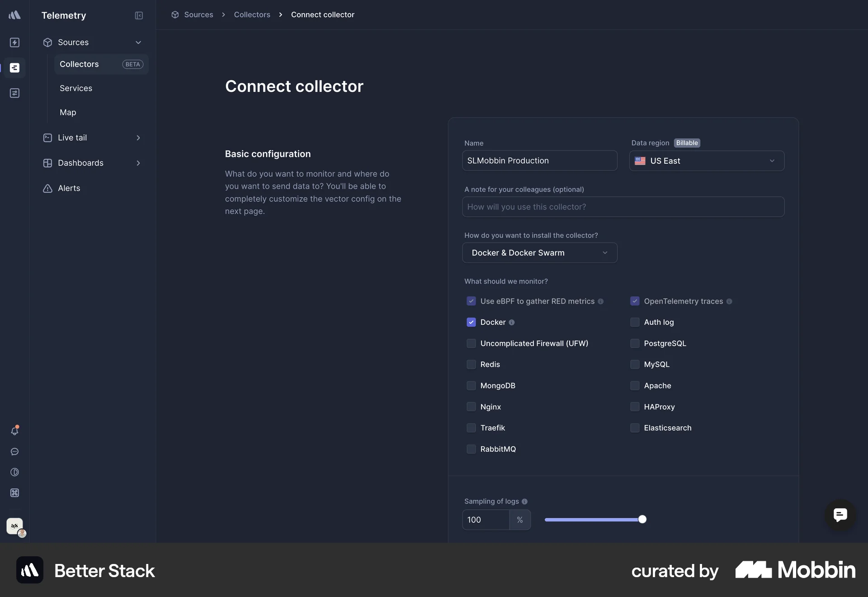Image resolution: width=868 pixels, height=597 pixels.
Task: Disable the Docker monitoring checkbox
Action: (471, 322)
